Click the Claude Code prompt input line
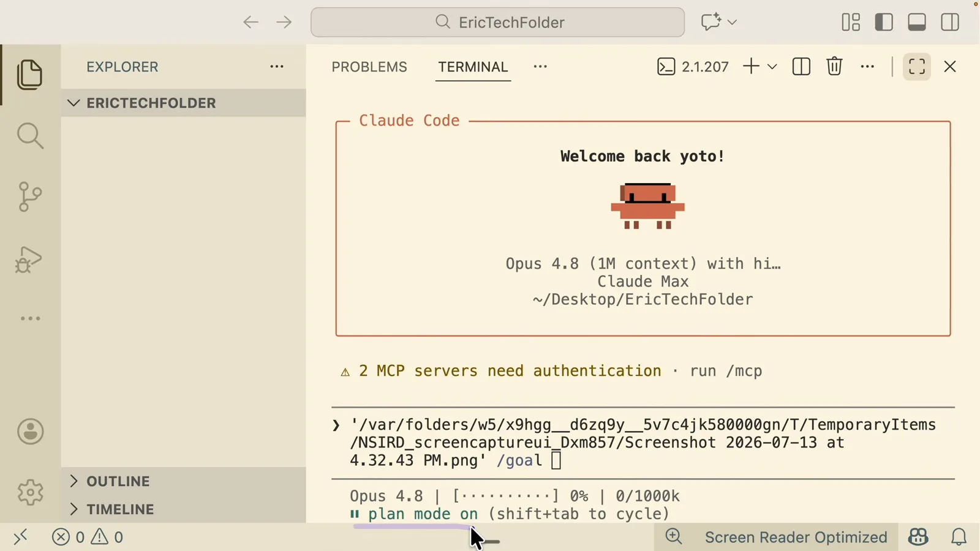The height and width of the screenshot is (551, 980). (643, 443)
